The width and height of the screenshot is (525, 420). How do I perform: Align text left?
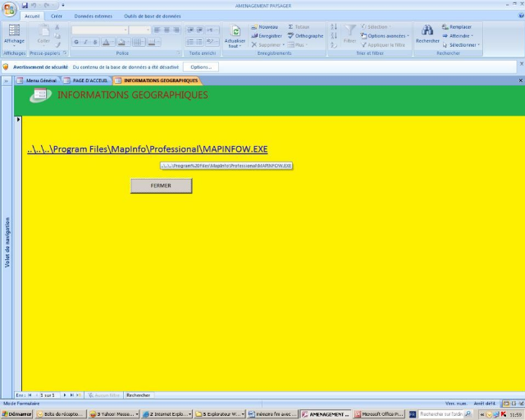pyautogui.click(x=157, y=30)
